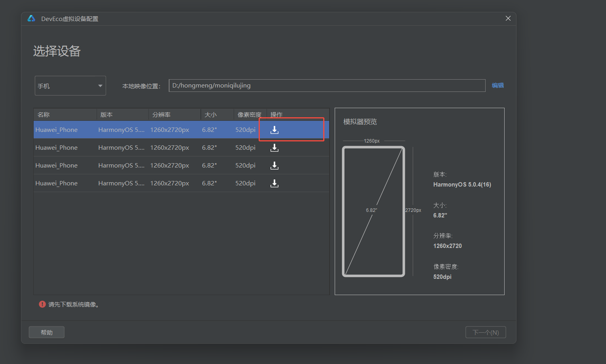This screenshot has width=606, height=364.
Task: Click the 帮助 button
Action: click(47, 332)
